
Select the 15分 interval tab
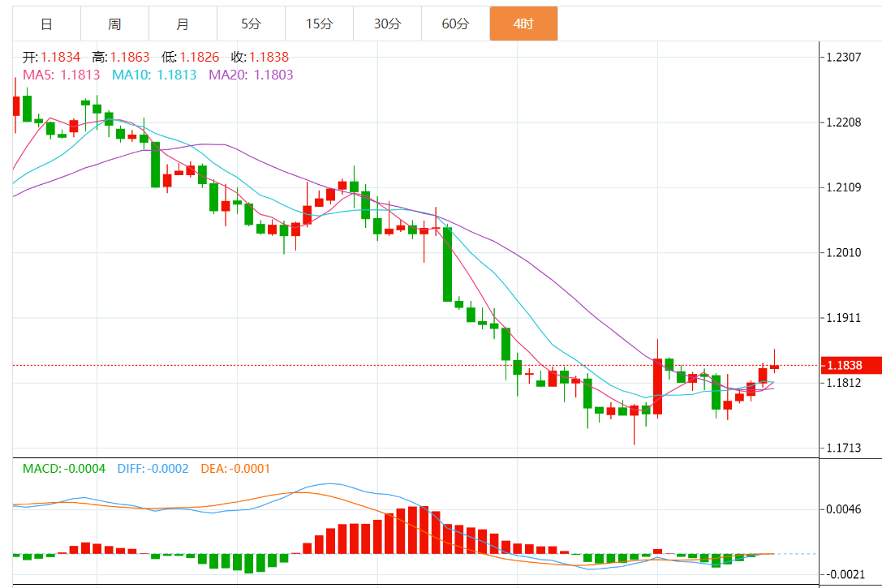pyautogui.click(x=320, y=24)
